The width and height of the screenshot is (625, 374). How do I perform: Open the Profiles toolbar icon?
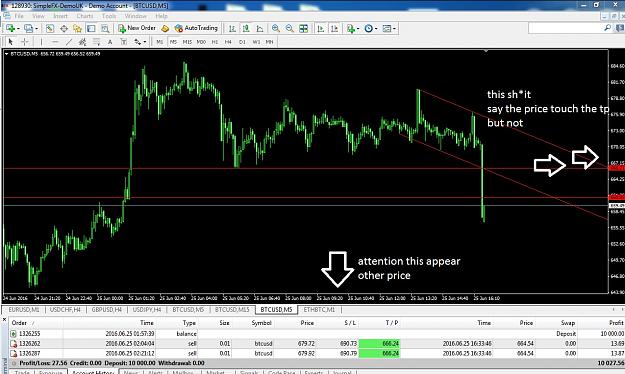(x=28, y=28)
